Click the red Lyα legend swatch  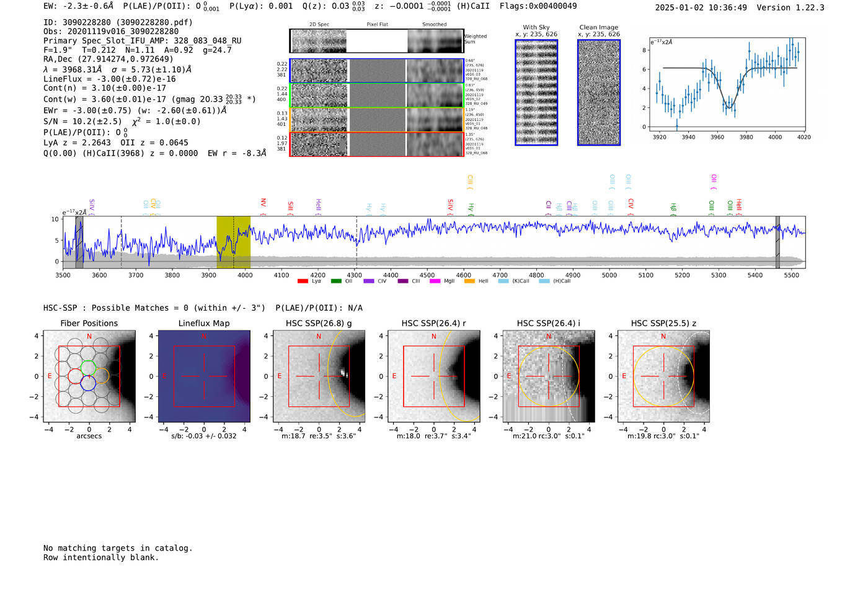(303, 281)
